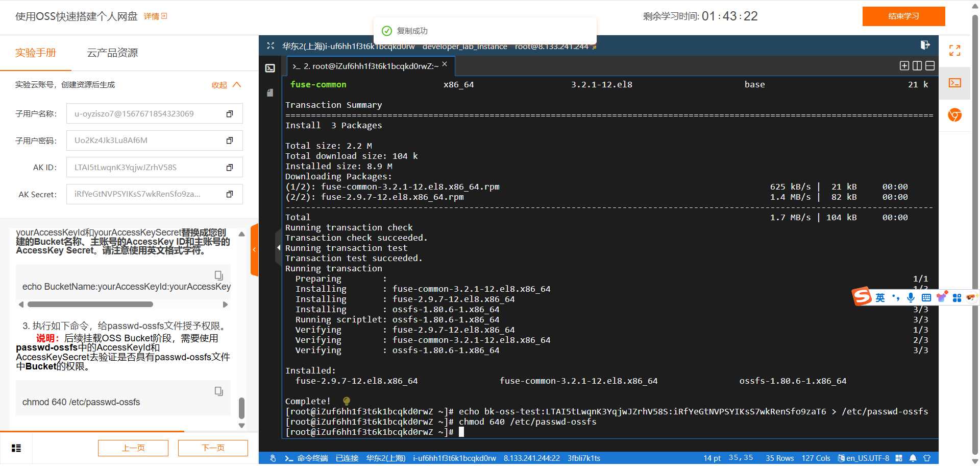Copy the AK Secret value
980x466 pixels.
click(x=230, y=194)
